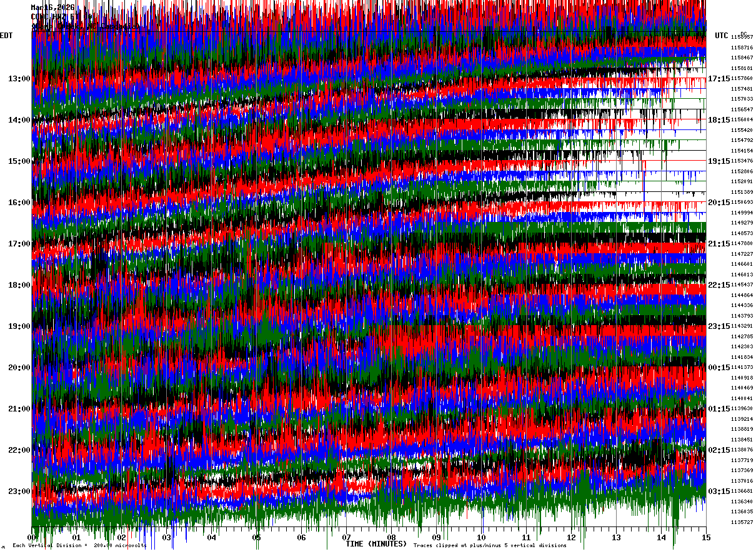
Task: Click the 06 minute axis tick label
Action: [302, 537]
